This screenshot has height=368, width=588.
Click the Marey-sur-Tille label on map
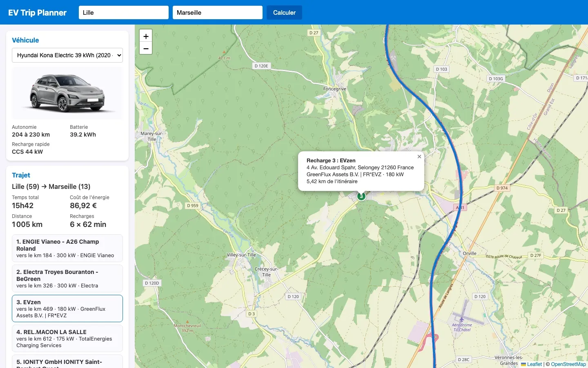pos(152,136)
